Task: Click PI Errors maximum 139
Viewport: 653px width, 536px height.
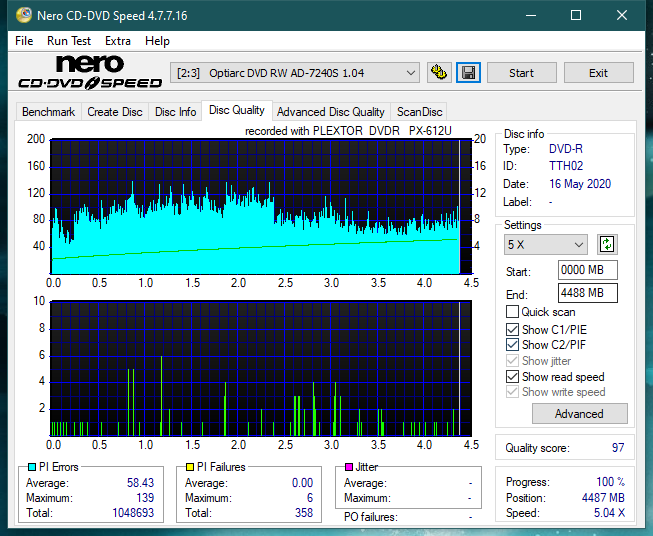Action: 145,498
